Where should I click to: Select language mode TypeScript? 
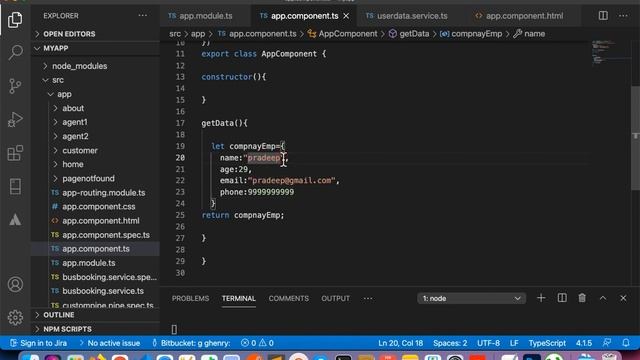(x=547, y=343)
